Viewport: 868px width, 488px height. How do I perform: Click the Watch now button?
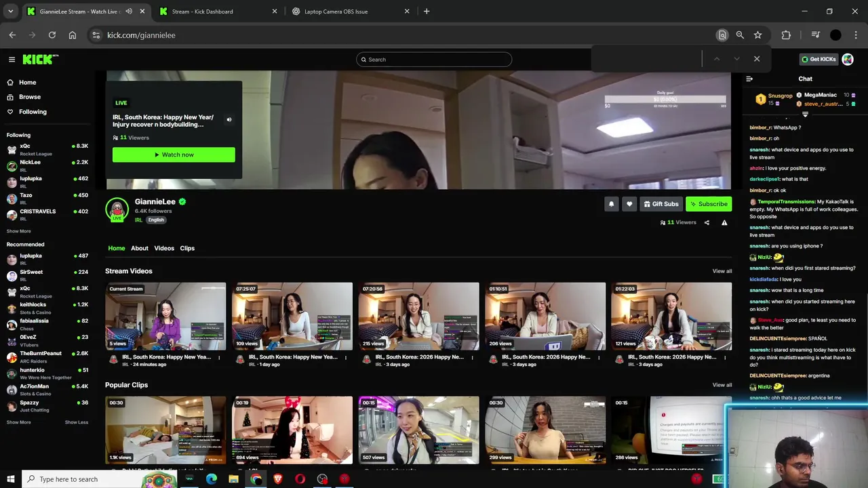pos(174,155)
